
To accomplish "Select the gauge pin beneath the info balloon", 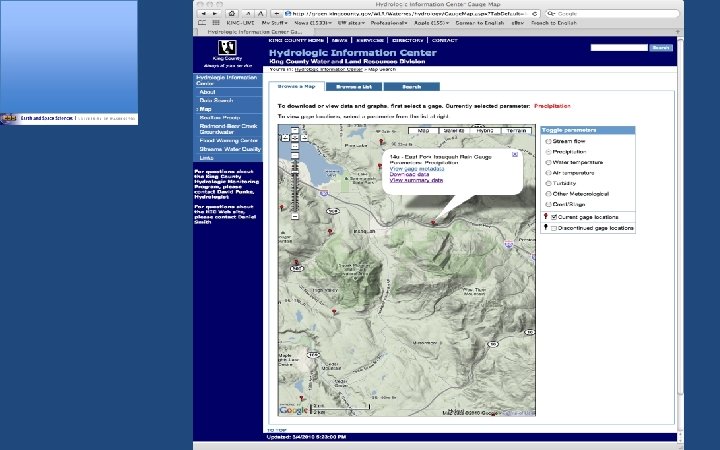I will click(433, 223).
